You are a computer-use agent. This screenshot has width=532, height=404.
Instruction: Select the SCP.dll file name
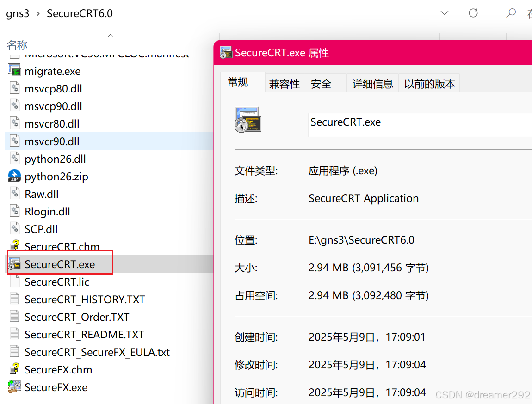[41, 229]
